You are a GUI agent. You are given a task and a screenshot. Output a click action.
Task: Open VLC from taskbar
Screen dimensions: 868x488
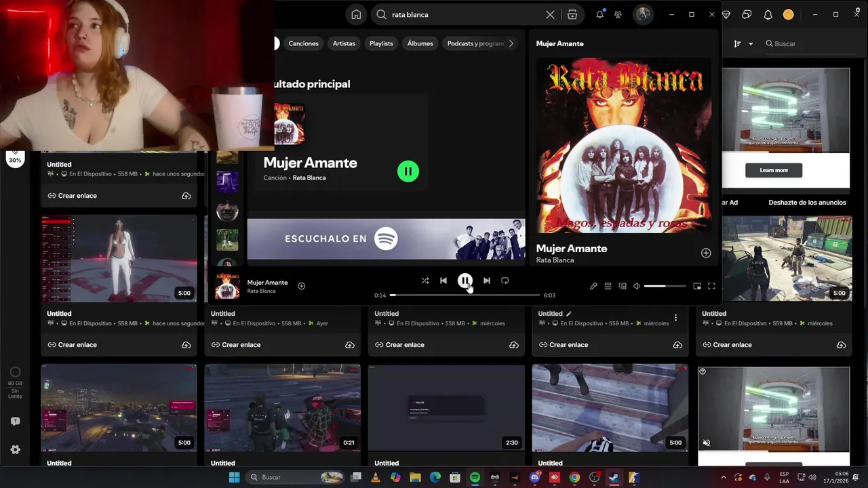click(376, 477)
